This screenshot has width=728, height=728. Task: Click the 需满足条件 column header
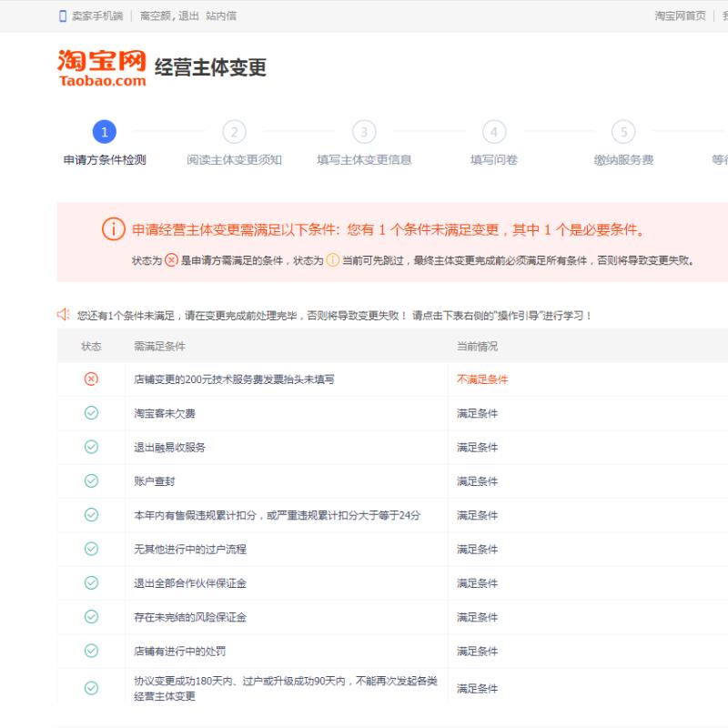pyautogui.click(x=160, y=346)
